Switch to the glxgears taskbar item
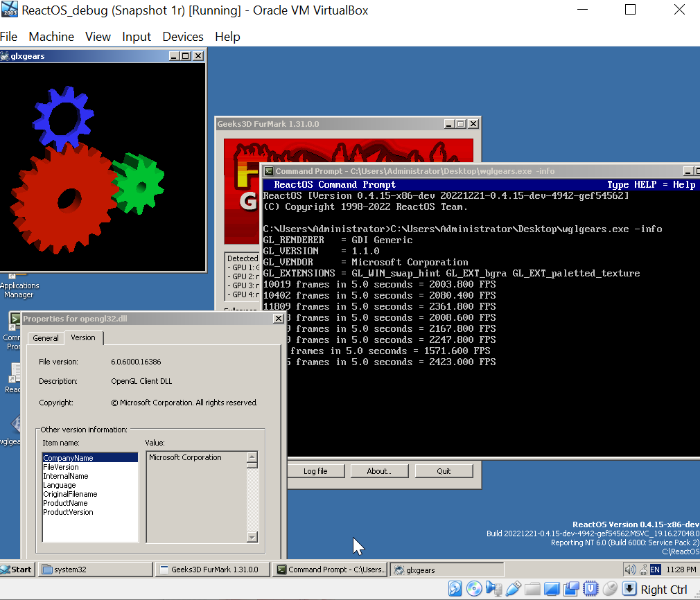This screenshot has width=700, height=600. [446, 569]
